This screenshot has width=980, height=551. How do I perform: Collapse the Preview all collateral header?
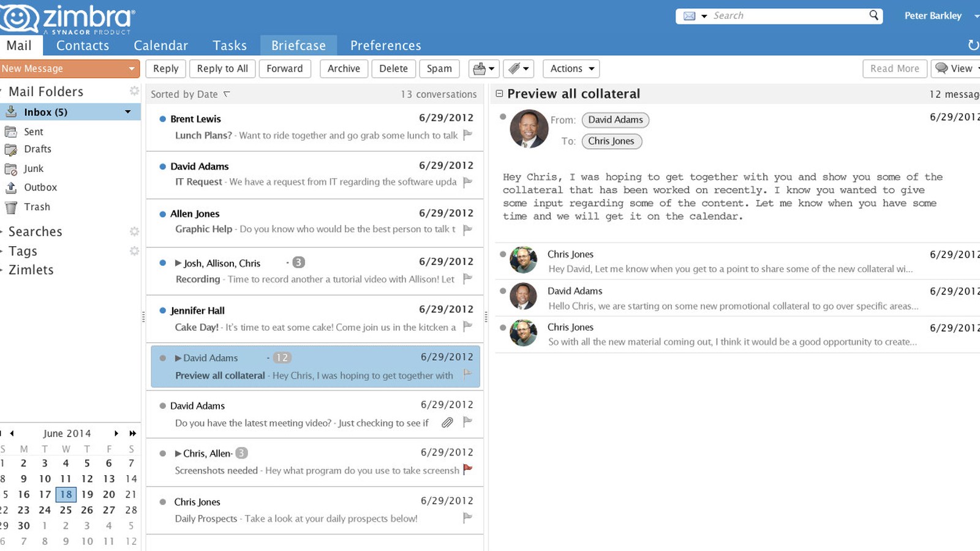click(x=499, y=94)
